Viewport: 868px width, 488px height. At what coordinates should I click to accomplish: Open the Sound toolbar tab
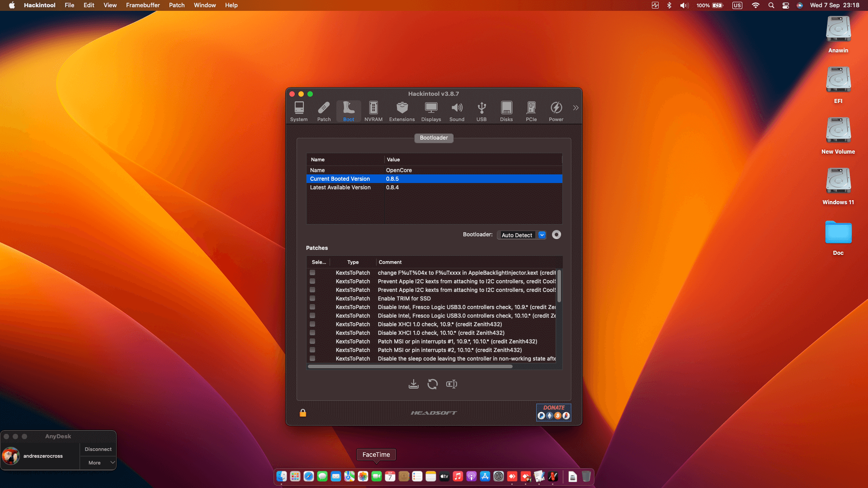(457, 111)
